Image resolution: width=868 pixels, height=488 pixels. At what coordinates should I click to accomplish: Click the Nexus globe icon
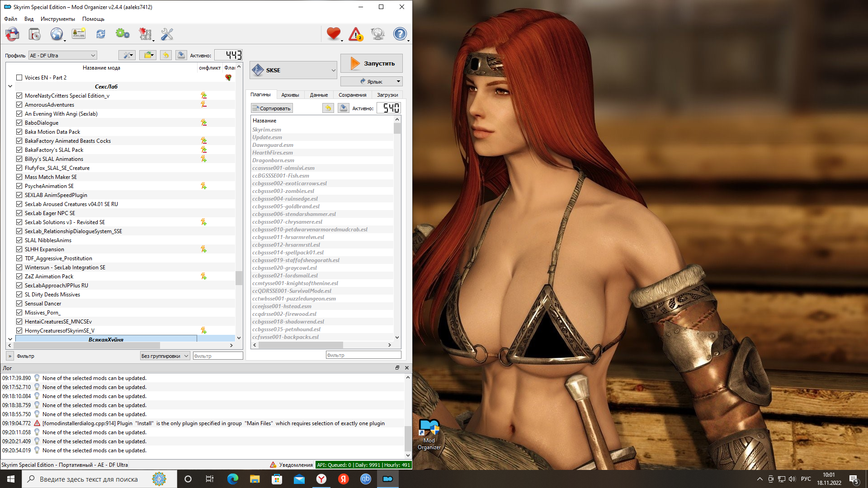(57, 34)
